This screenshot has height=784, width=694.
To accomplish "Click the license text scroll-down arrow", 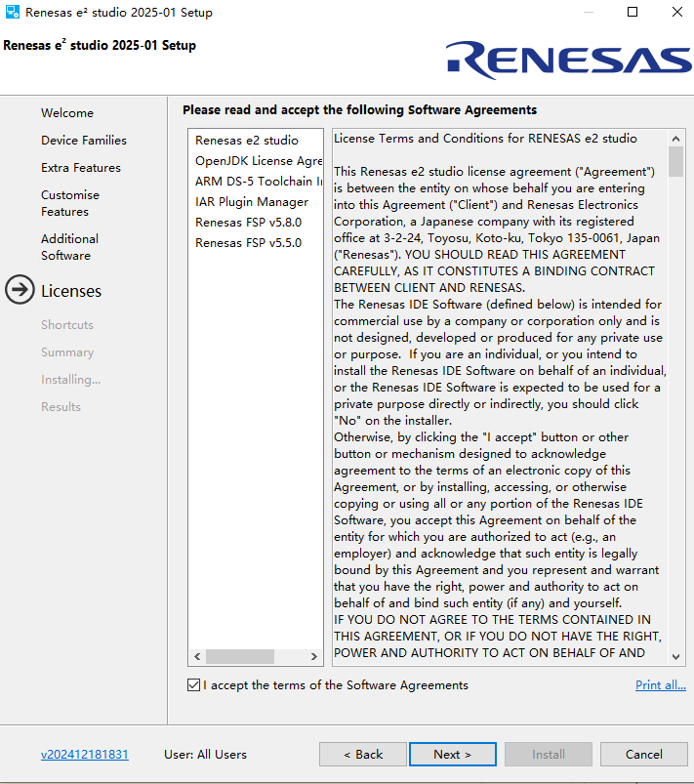I will point(676,657).
